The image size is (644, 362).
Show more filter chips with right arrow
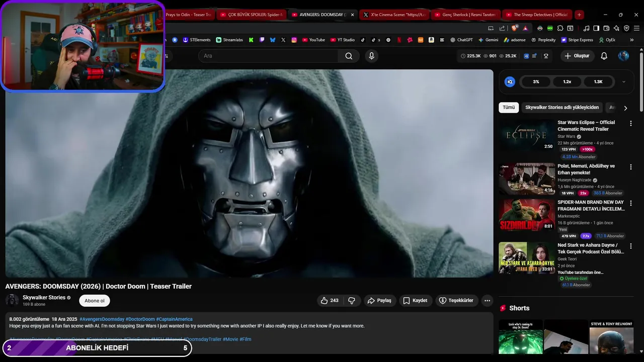coord(625,108)
